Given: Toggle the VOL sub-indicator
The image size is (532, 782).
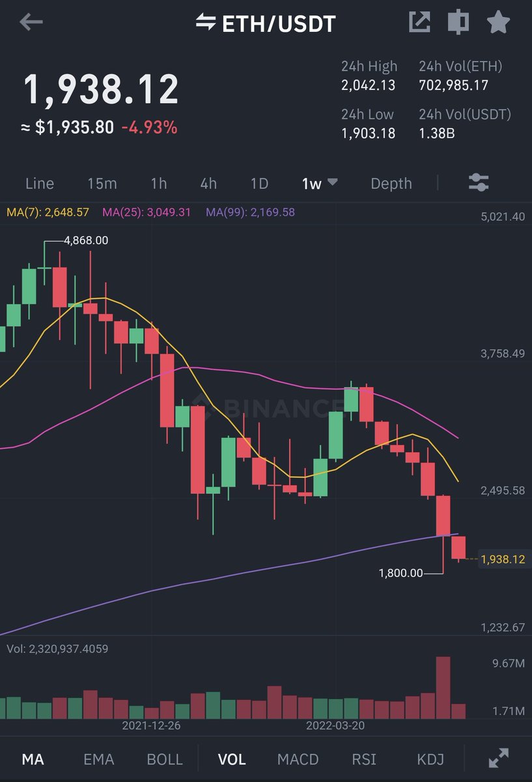Looking at the screenshot, I should coord(232,759).
